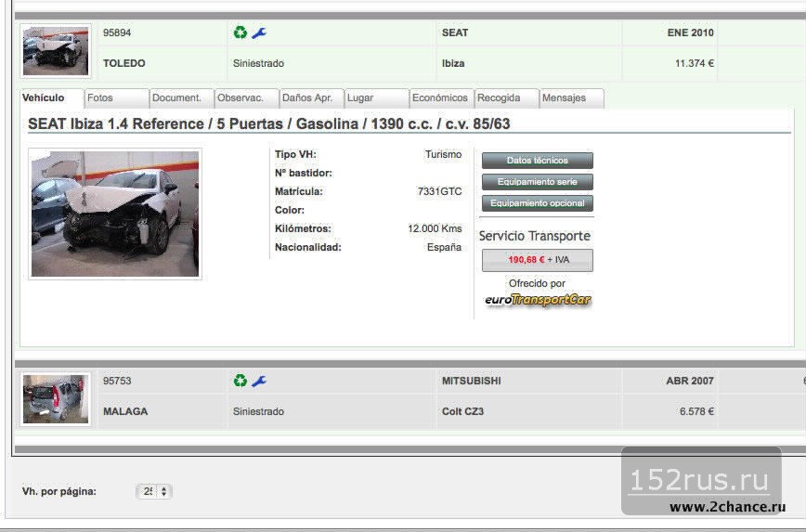Screen dimensions: 806x532
Task: Click the MALAGA location text
Action: pyautogui.click(x=125, y=411)
